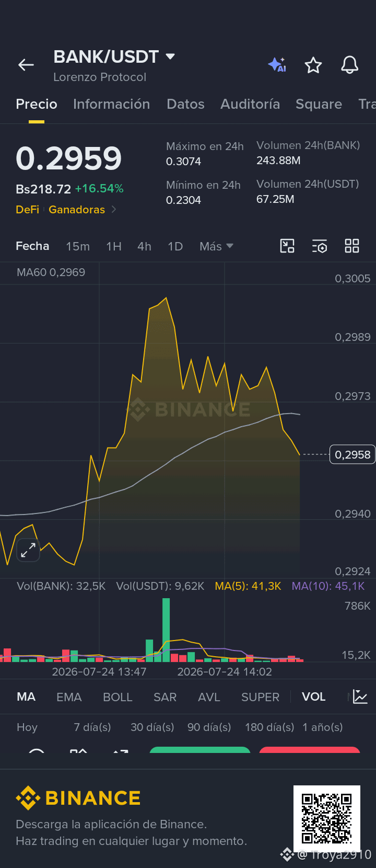Screen dimensions: 376x868
Task: Select the 4h timeframe
Action: click(144, 246)
